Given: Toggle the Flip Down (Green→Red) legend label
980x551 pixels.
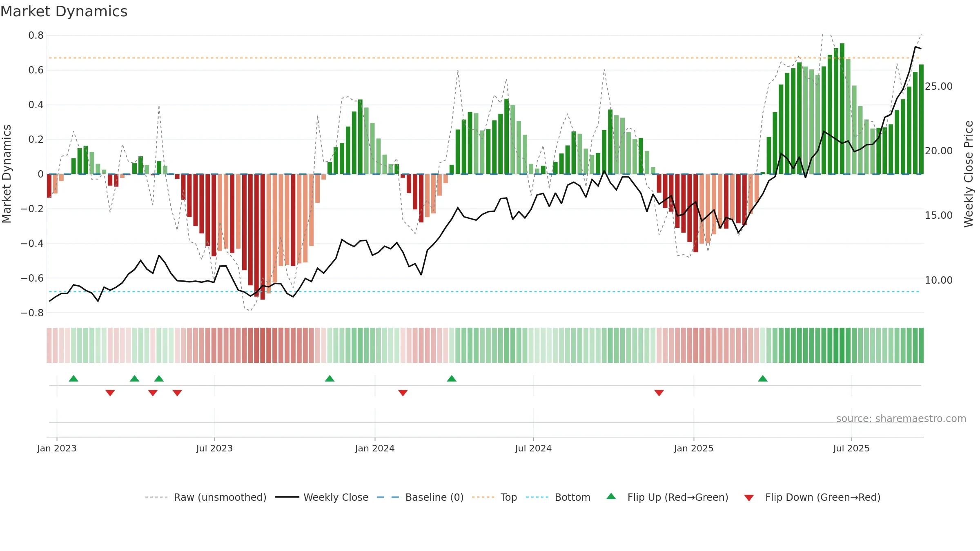Looking at the screenshot, I should pyautogui.click(x=823, y=497).
